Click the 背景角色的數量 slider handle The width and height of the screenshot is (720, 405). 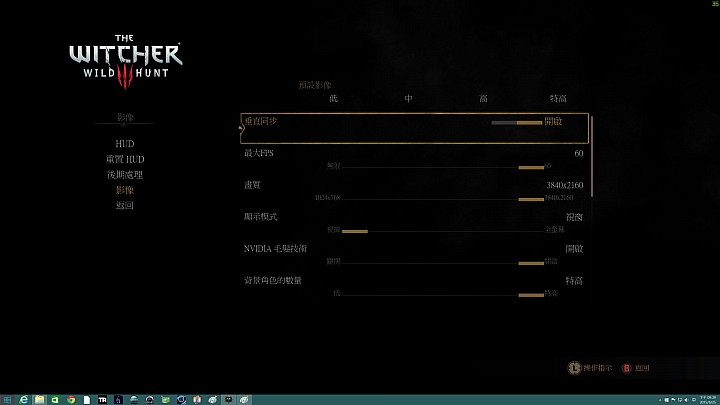click(x=531, y=295)
